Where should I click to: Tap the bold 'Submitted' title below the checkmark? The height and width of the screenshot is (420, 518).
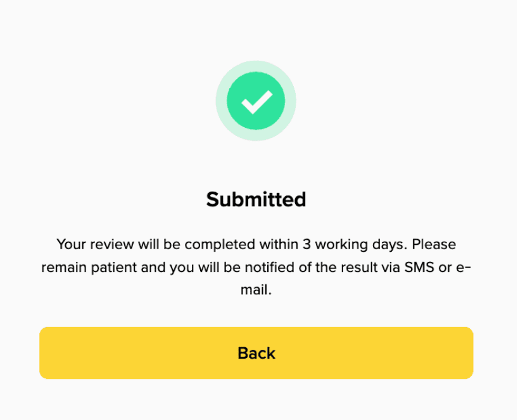pos(256,199)
